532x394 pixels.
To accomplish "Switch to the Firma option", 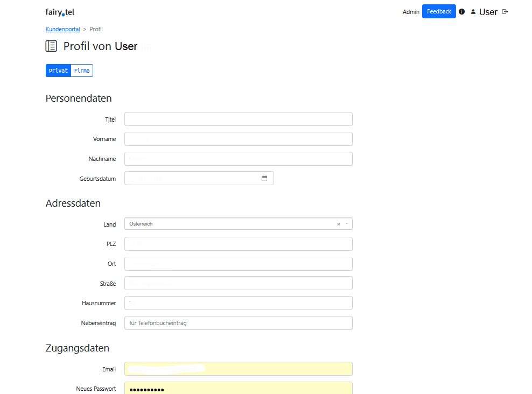I will [82, 71].
